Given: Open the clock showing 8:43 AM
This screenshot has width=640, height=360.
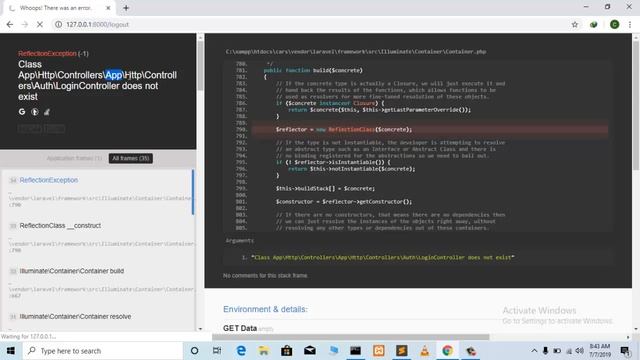Looking at the screenshot, I should (x=600, y=351).
